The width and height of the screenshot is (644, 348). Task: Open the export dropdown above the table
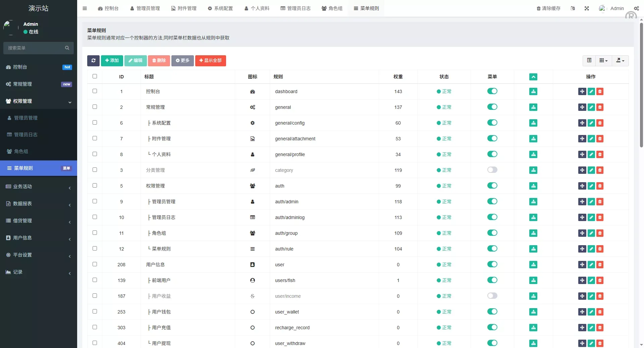coord(620,61)
